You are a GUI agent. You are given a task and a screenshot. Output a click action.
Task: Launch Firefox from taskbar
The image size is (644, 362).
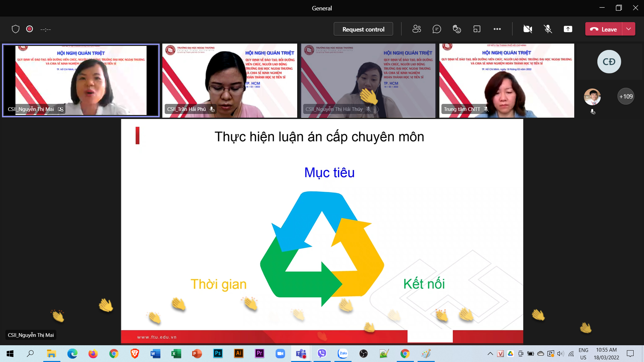point(93,354)
